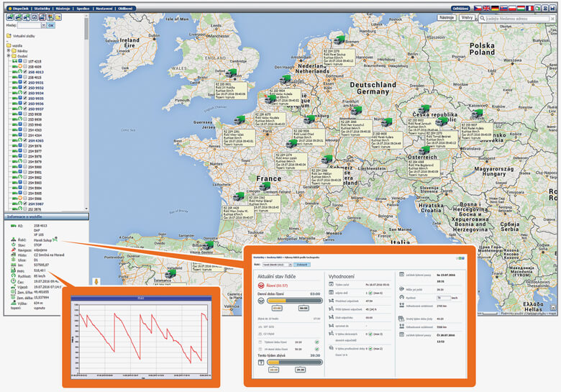561x392 pixels.
Task: Click the Street View pegman icon on the map
Action: click(x=96, y=281)
